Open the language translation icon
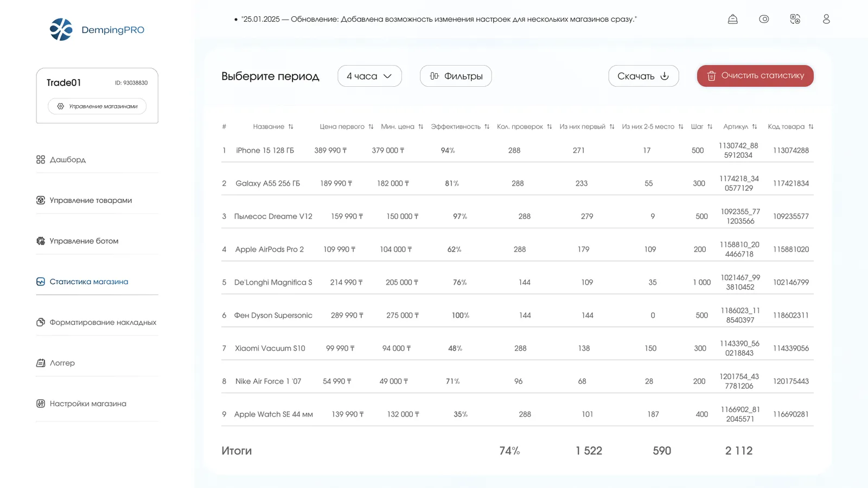This screenshot has width=868, height=488. (795, 19)
